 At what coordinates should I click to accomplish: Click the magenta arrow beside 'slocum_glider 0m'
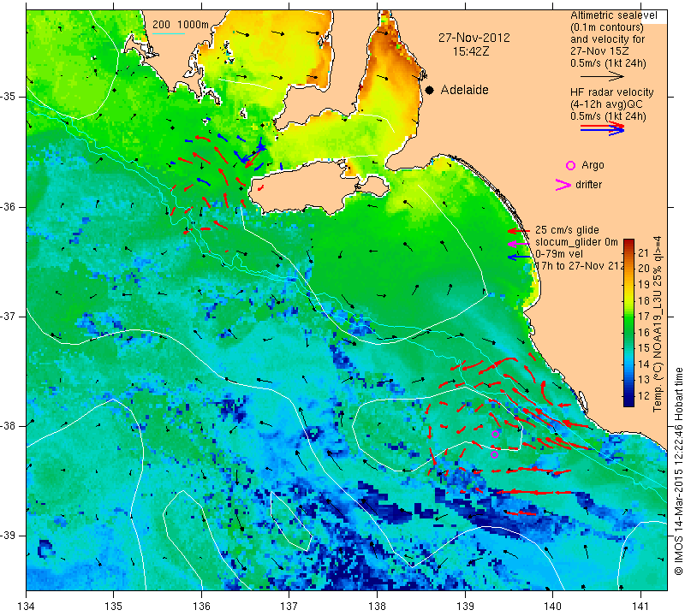point(518,243)
